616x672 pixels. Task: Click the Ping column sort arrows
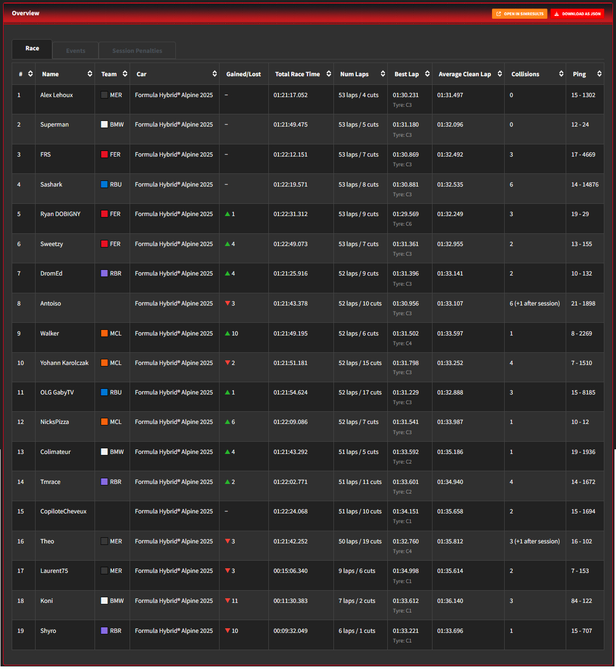pyautogui.click(x=599, y=74)
